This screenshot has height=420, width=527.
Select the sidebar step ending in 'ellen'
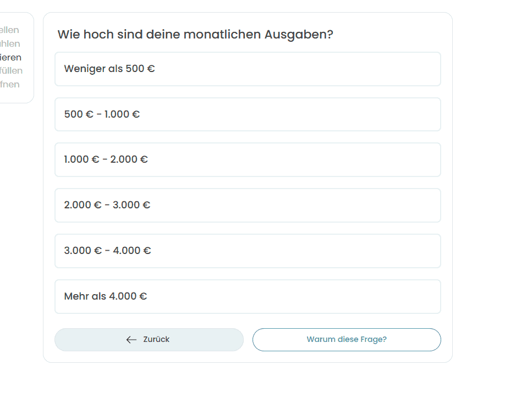[x=10, y=30]
